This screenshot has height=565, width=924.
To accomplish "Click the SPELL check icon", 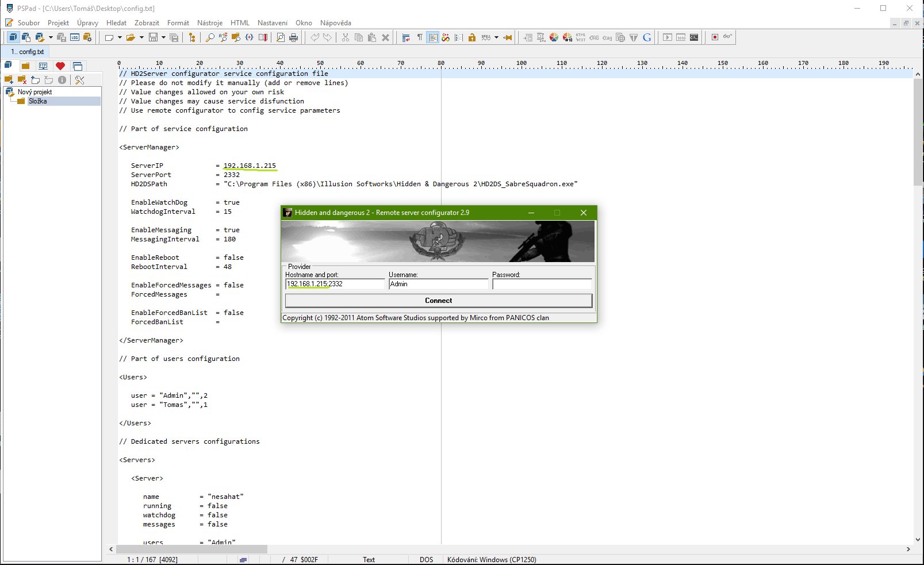I will 486,37.
